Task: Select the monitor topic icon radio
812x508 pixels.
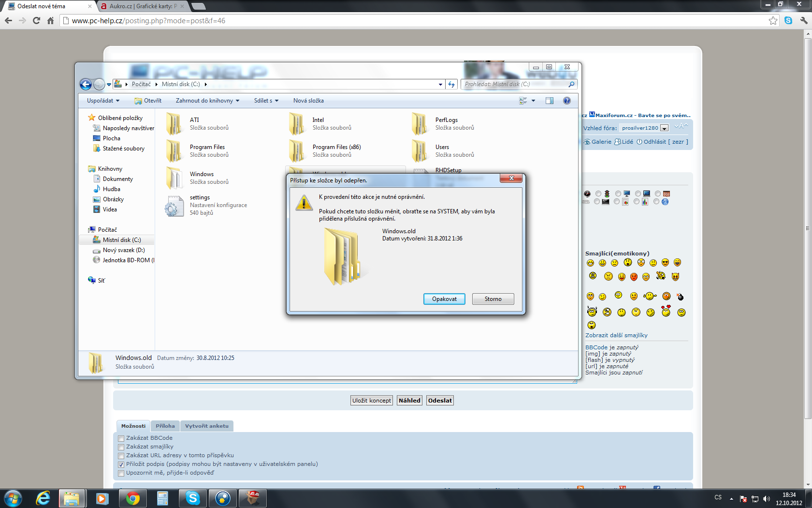Action: [618, 194]
